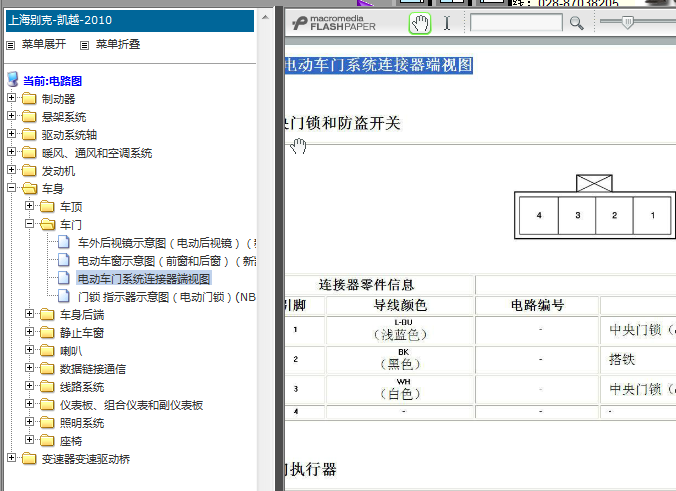Open 电动车门系统连接器端视图 tree item
This screenshot has height=491, width=676.
coord(144,279)
